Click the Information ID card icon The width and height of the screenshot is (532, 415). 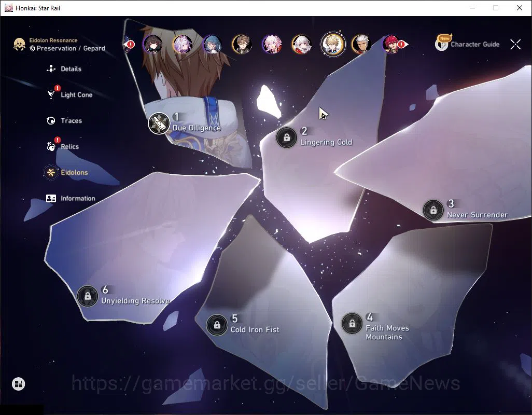[x=51, y=199]
